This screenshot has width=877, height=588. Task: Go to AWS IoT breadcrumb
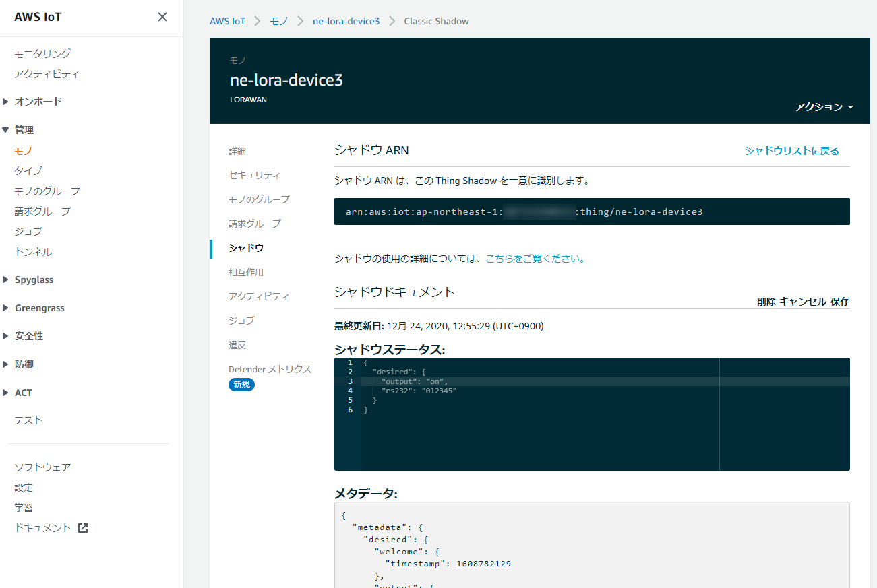(x=227, y=21)
